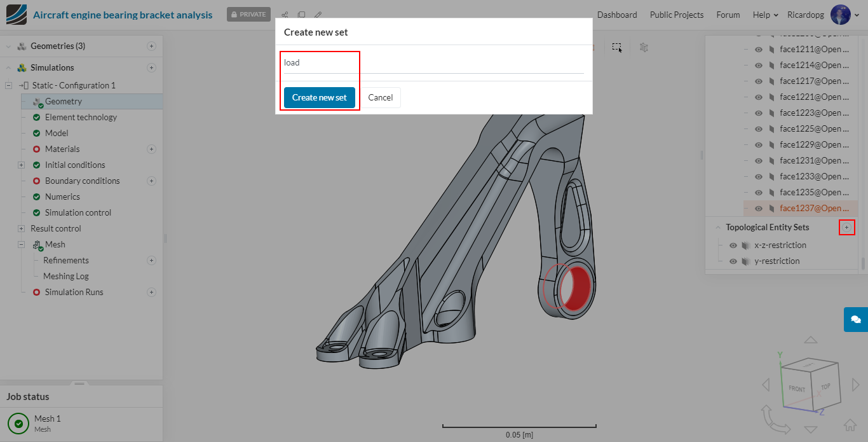Collapse the Mesh tree node
868x442 pixels.
(21, 244)
